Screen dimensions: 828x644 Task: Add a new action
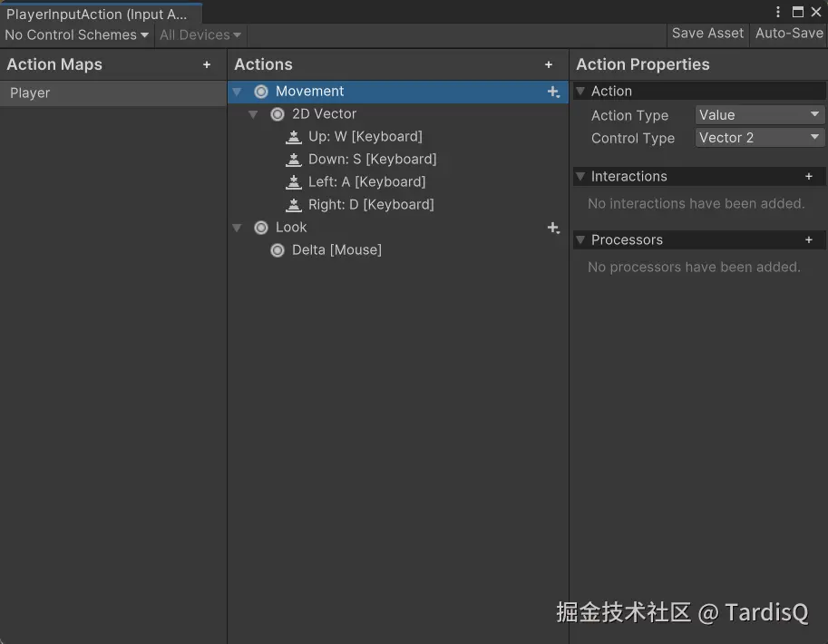click(549, 64)
